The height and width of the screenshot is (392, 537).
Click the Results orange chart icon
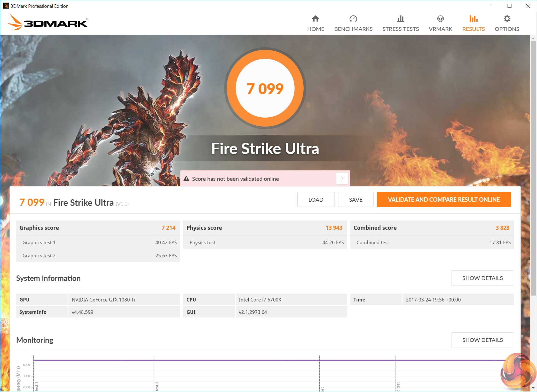pyautogui.click(x=473, y=19)
